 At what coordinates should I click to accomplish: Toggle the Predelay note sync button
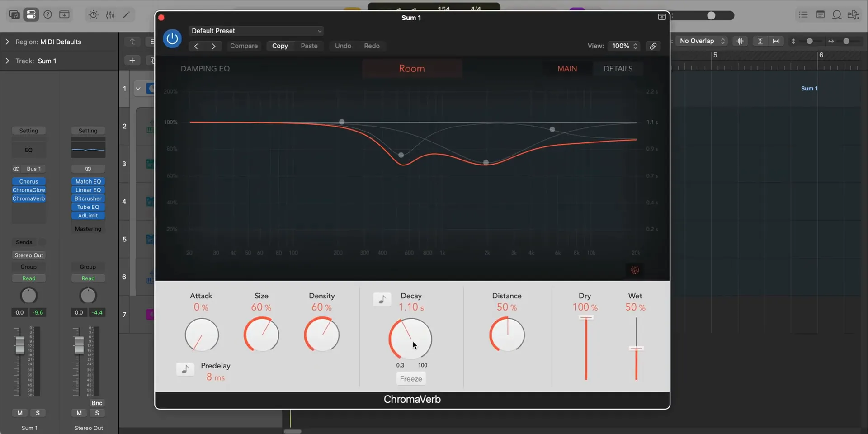point(185,369)
